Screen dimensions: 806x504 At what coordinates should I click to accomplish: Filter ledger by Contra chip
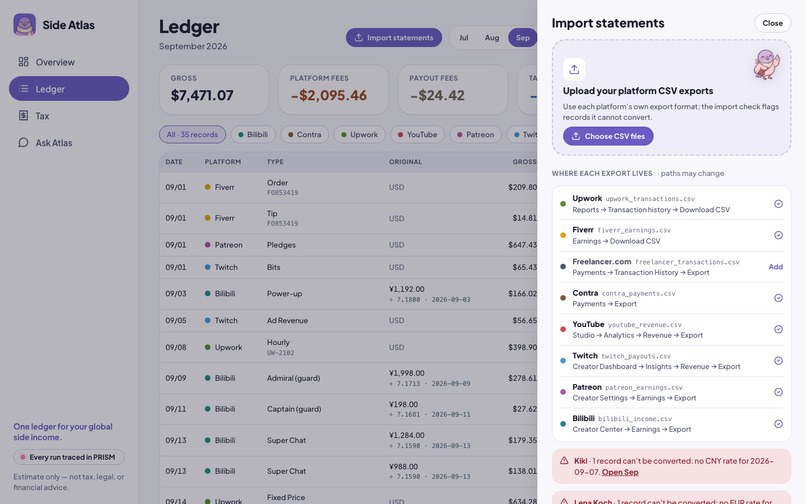click(x=304, y=135)
